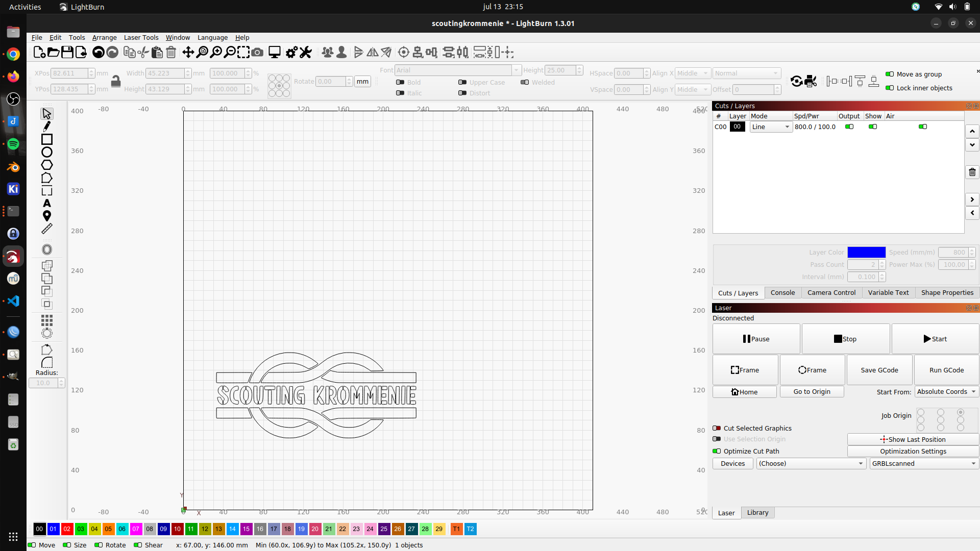This screenshot has width=980, height=551.
Task: Select the Draw Lines pencil tool
Action: click(47, 126)
